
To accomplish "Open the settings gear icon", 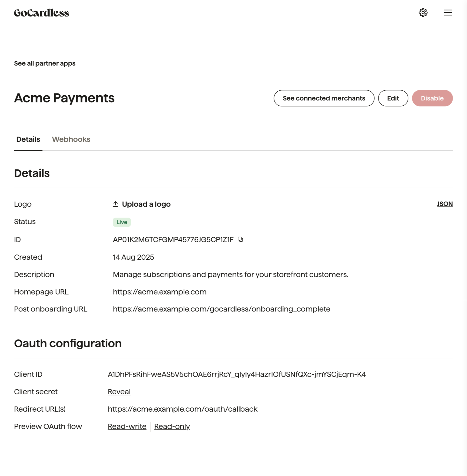I will tap(423, 13).
